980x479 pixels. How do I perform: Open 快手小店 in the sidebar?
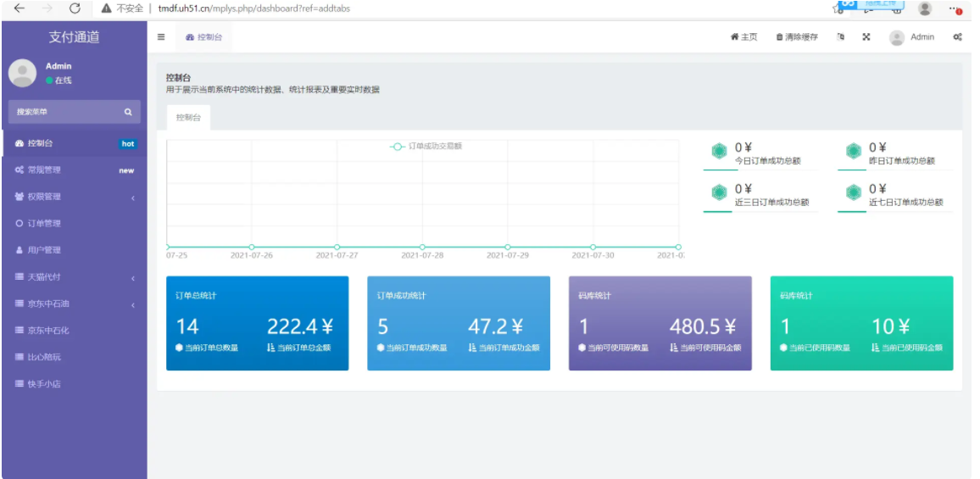pyautogui.click(x=44, y=384)
